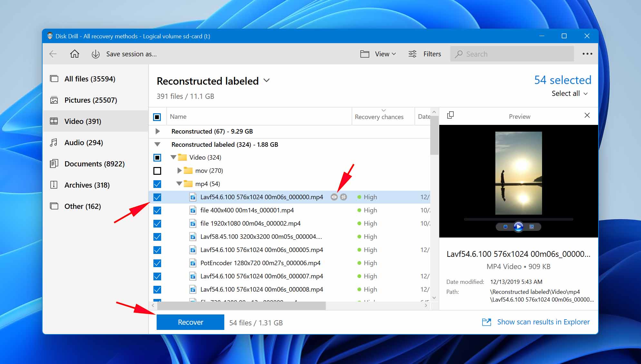
Task: Click the hash icon on Lavf54.6.100 000000 row
Action: point(344,197)
